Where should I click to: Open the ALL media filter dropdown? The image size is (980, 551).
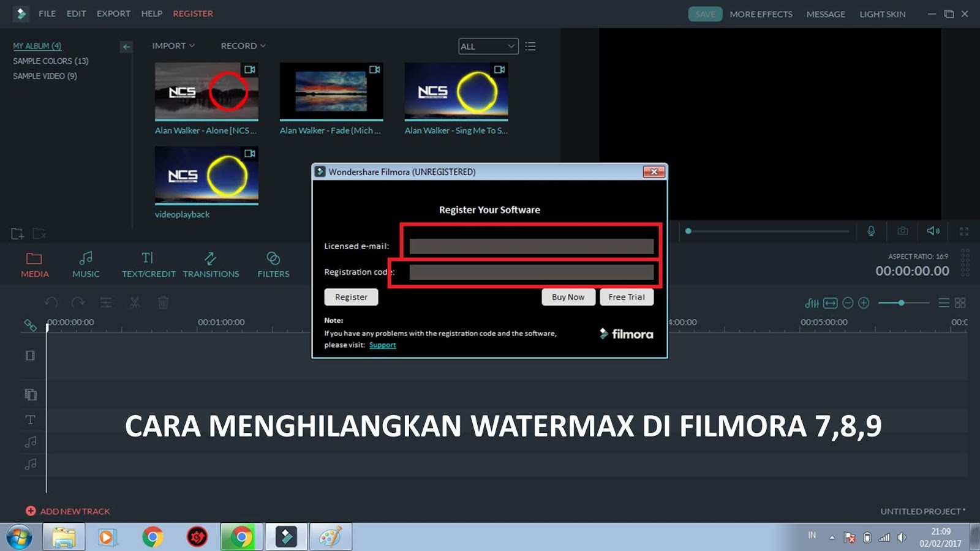pos(488,47)
